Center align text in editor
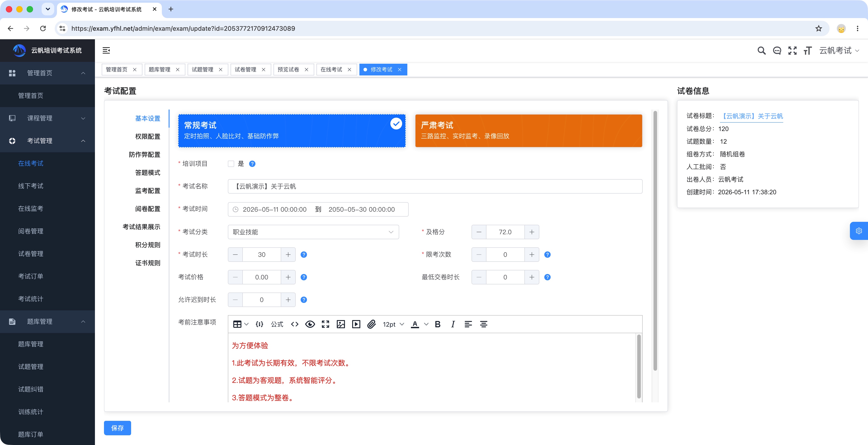This screenshot has height=445, width=868. coord(484,324)
